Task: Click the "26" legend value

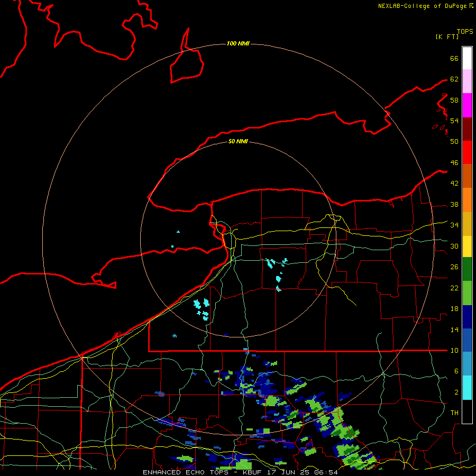Action: click(454, 267)
